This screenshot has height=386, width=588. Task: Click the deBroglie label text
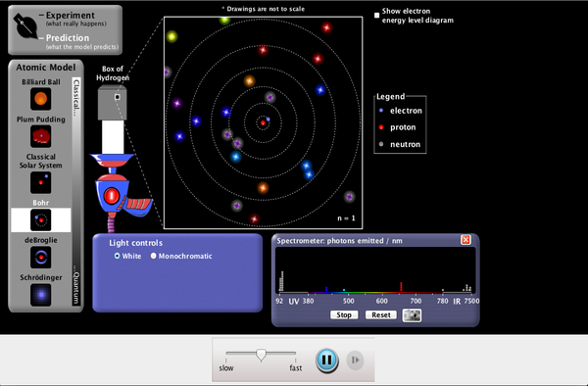[41, 240]
